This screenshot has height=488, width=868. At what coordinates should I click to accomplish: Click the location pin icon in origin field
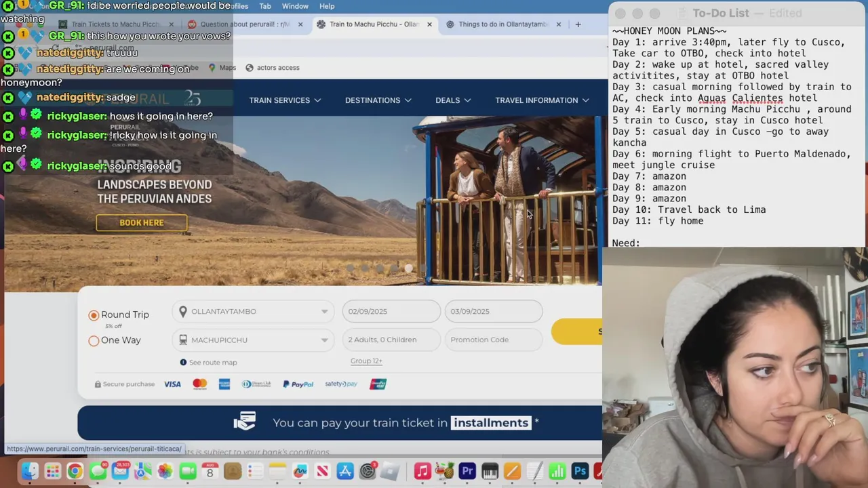183,311
